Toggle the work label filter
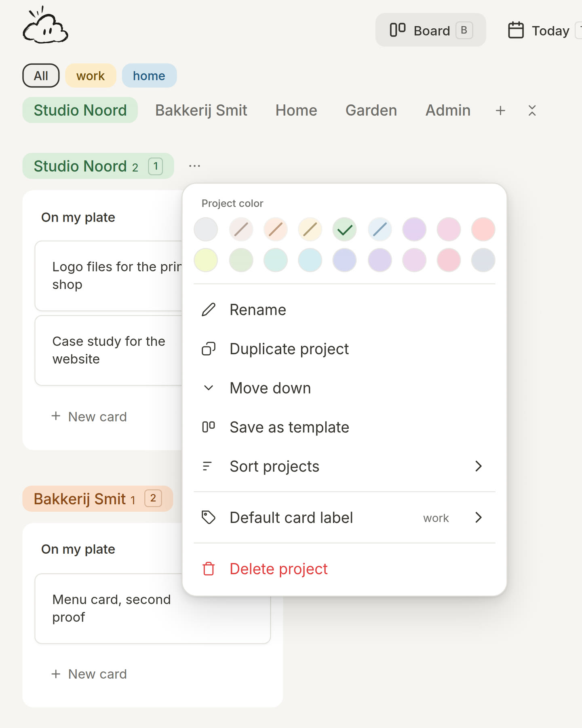 tap(91, 76)
